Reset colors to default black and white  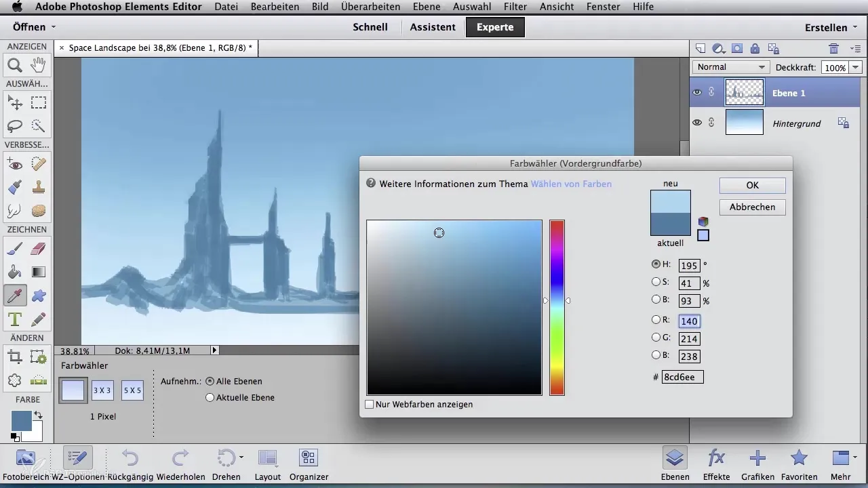pos(15,438)
